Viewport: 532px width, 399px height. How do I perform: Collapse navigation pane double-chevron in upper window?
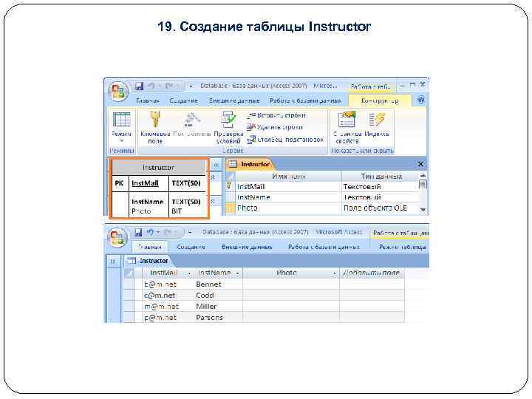tap(216, 166)
